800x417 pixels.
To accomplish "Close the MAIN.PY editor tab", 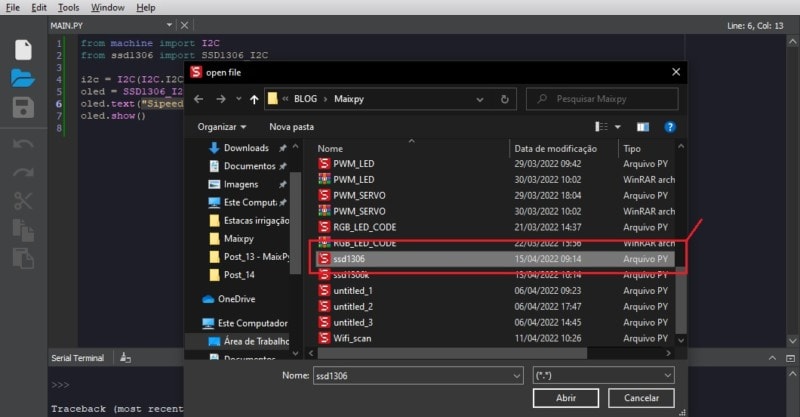I will point(185,25).
